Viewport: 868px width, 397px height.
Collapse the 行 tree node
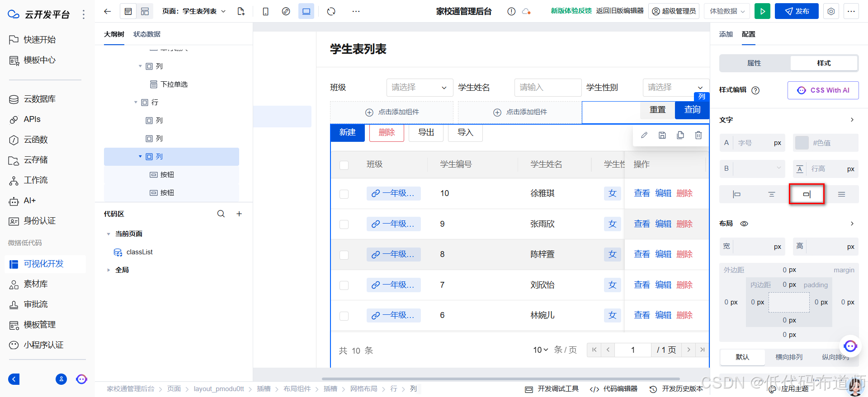coord(136,103)
